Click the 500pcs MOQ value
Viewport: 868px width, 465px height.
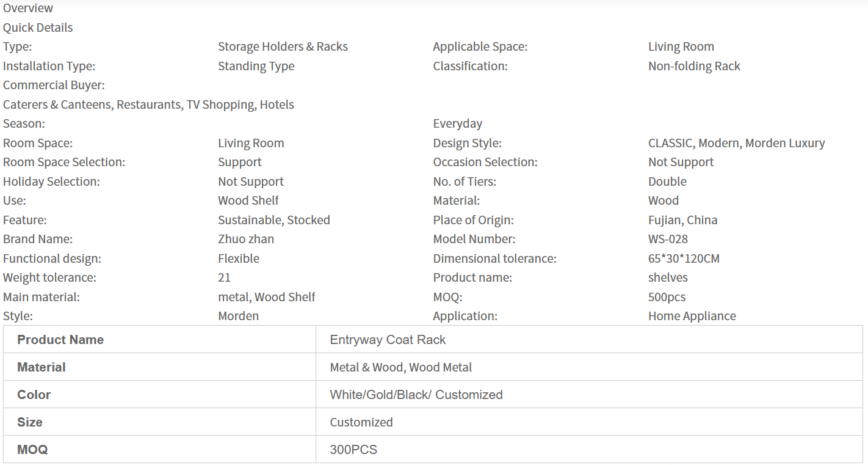[667, 297]
